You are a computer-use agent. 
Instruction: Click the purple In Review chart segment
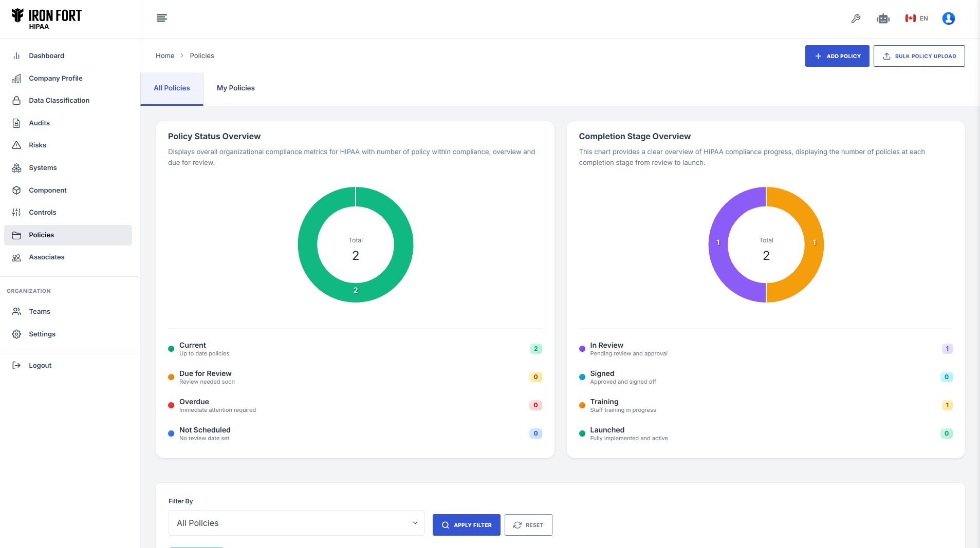(718, 243)
